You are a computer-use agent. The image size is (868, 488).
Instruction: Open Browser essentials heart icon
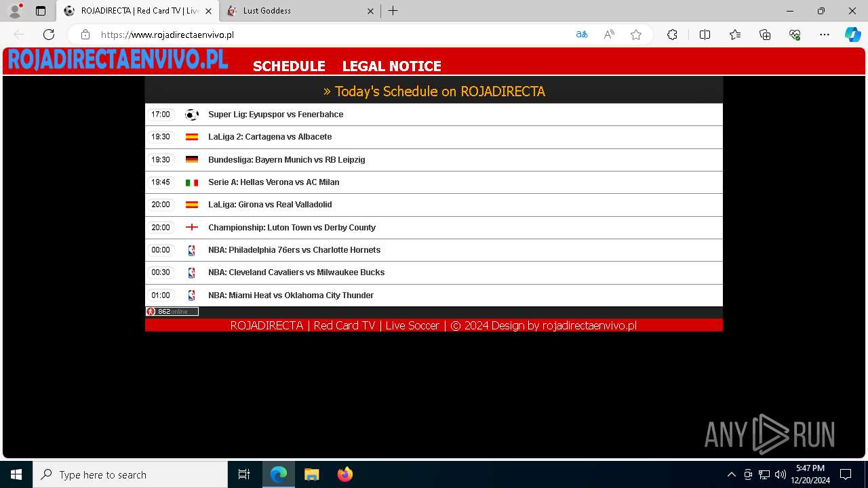tap(795, 35)
